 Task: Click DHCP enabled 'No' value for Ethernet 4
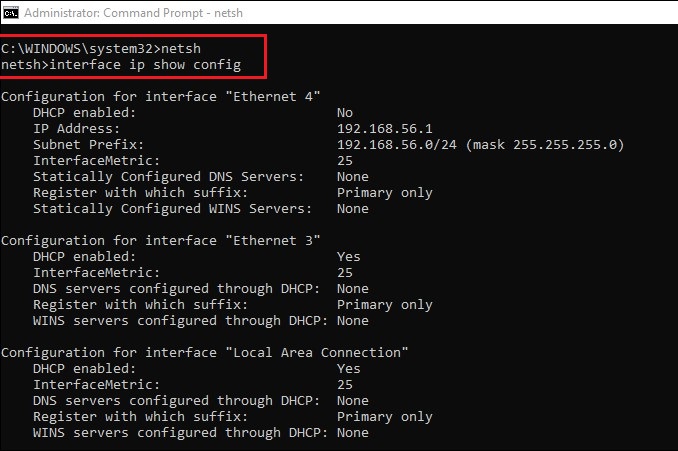345,112
